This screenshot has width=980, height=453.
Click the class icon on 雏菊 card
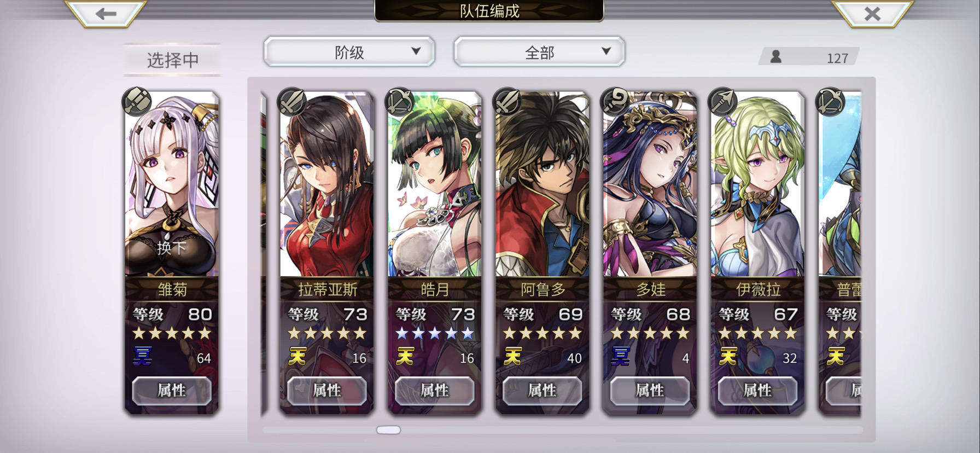pyautogui.click(x=137, y=102)
